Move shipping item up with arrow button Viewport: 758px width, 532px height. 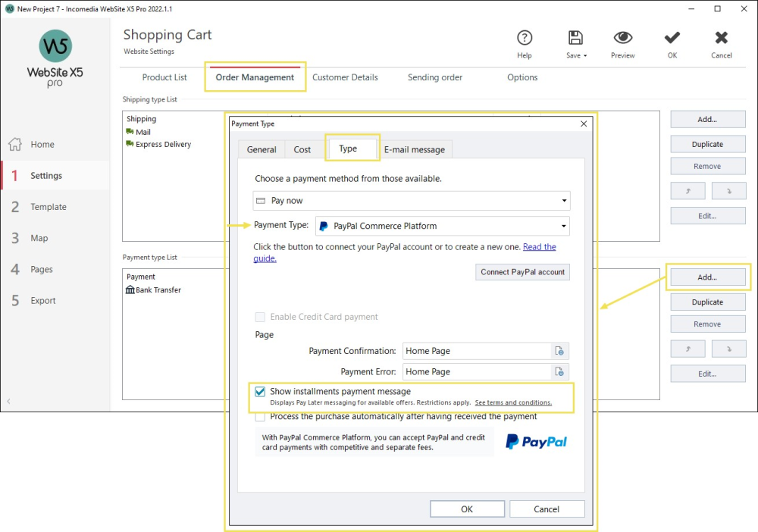click(688, 191)
